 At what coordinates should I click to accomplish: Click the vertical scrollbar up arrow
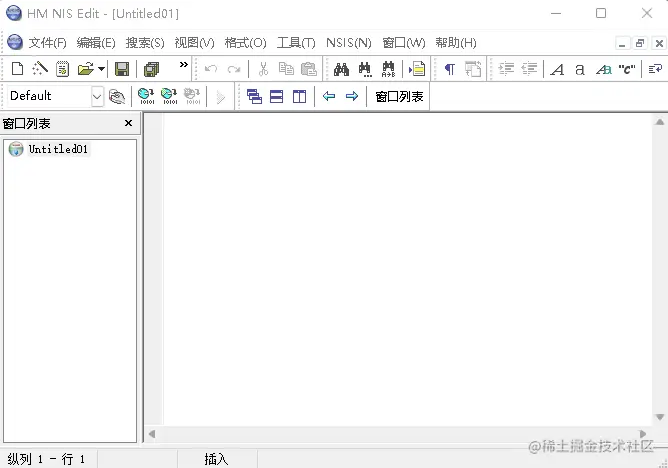[x=660, y=122]
